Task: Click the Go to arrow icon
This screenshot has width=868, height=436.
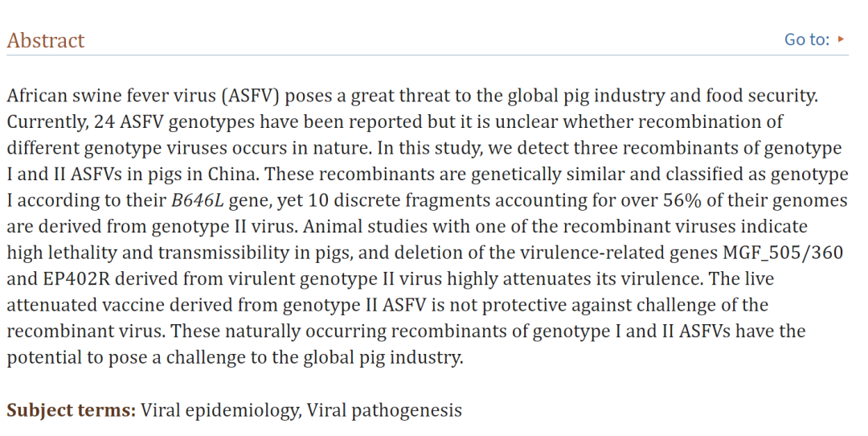Action: click(841, 39)
